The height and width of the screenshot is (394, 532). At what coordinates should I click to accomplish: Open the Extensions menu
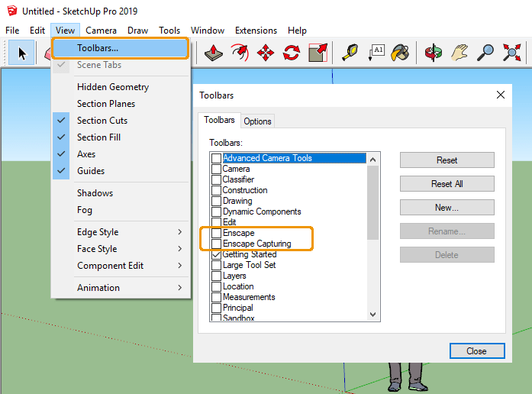point(256,31)
